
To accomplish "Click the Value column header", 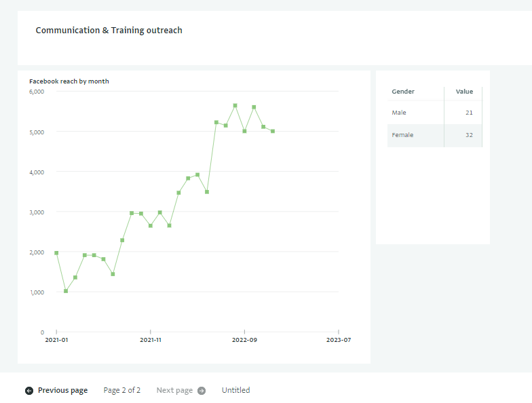I will 464,92.
